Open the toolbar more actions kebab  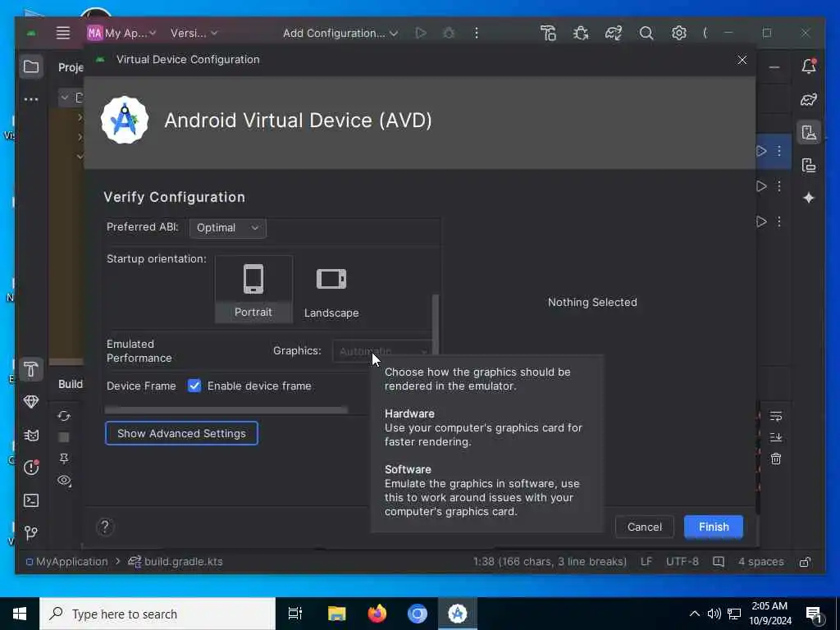click(x=477, y=33)
